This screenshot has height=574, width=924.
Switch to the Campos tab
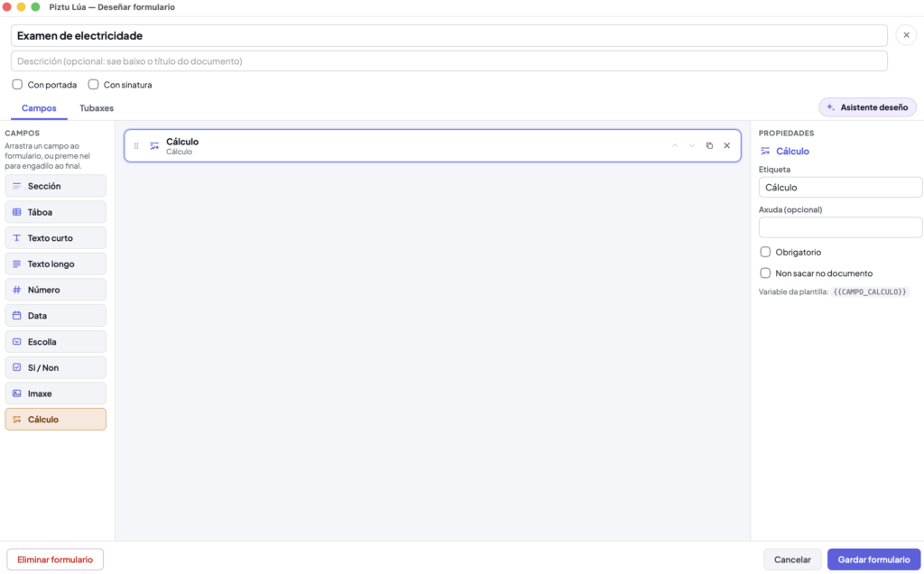39,108
